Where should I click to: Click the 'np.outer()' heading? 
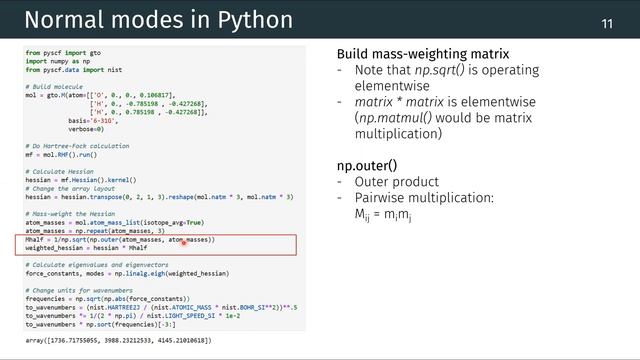tap(367, 166)
